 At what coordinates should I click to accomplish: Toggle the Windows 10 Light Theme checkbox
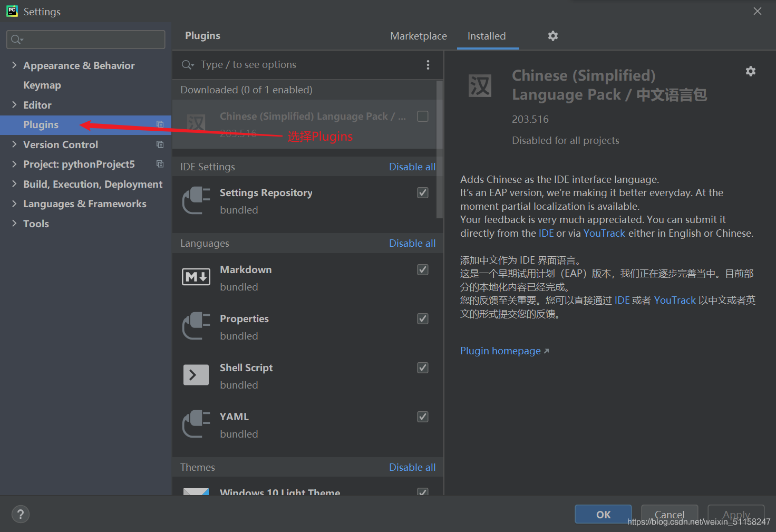point(423,491)
